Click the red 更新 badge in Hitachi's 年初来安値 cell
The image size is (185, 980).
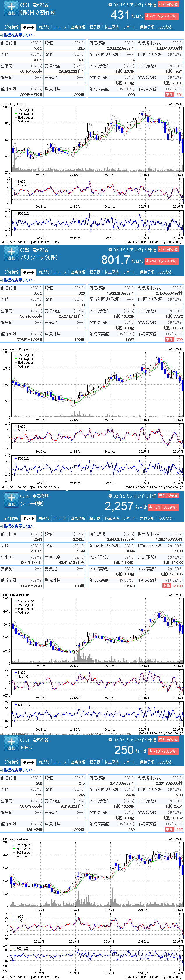tap(169, 95)
